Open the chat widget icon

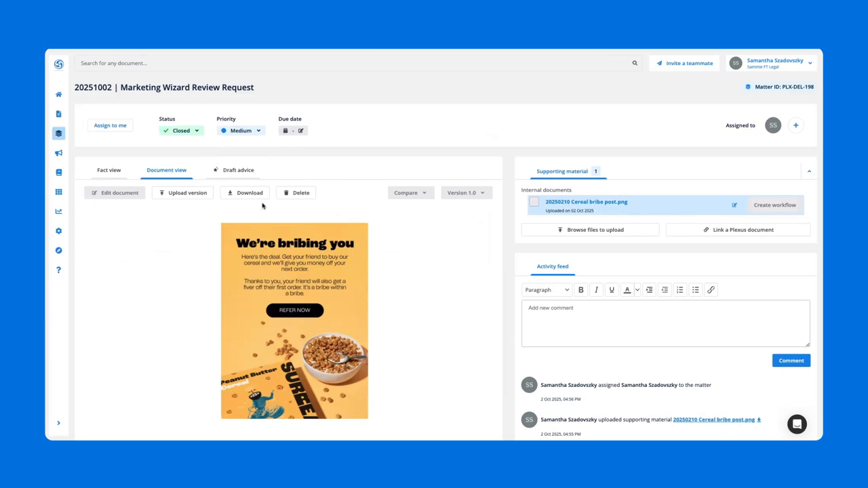pyautogui.click(x=797, y=424)
